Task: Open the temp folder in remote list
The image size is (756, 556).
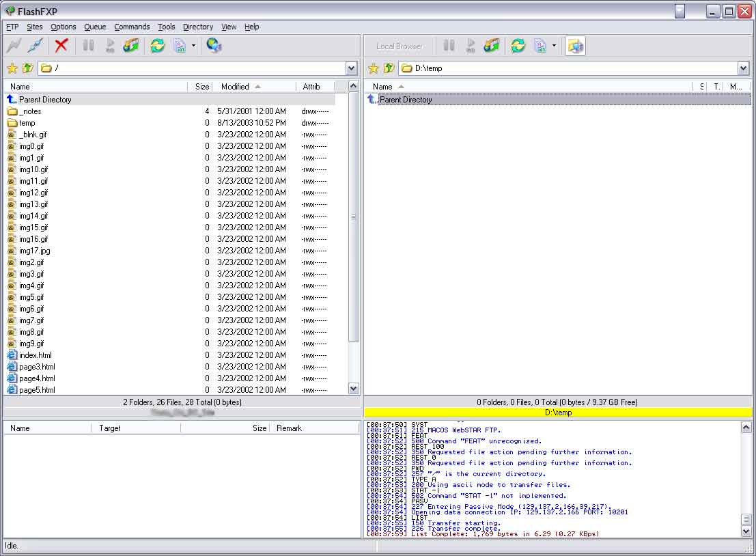Action: (x=27, y=123)
